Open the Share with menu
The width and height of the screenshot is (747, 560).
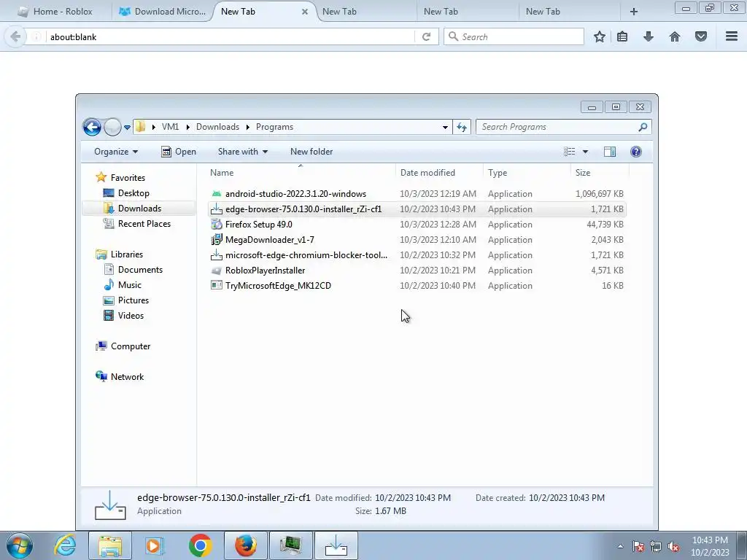(x=242, y=152)
